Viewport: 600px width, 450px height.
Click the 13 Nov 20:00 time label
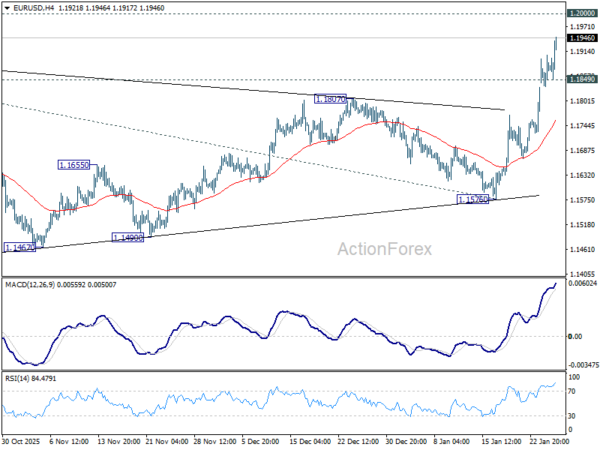coord(118,441)
